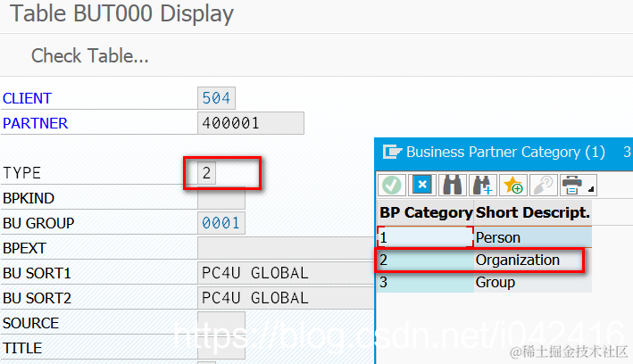Choose the Person row description
Viewport: 633px width, 364px height.
pyautogui.click(x=533, y=237)
